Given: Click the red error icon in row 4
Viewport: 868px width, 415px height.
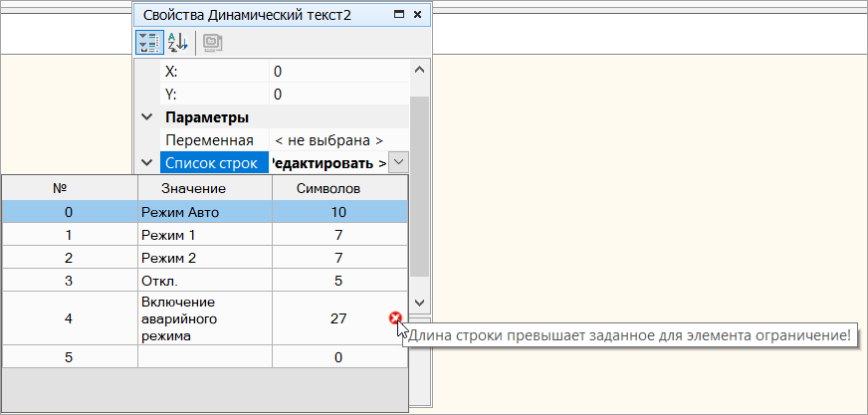Looking at the screenshot, I should [x=396, y=318].
